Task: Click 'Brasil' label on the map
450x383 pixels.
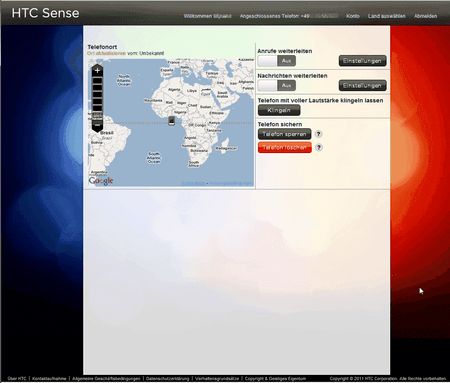Action: pyautogui.click(x=107, y=133)
